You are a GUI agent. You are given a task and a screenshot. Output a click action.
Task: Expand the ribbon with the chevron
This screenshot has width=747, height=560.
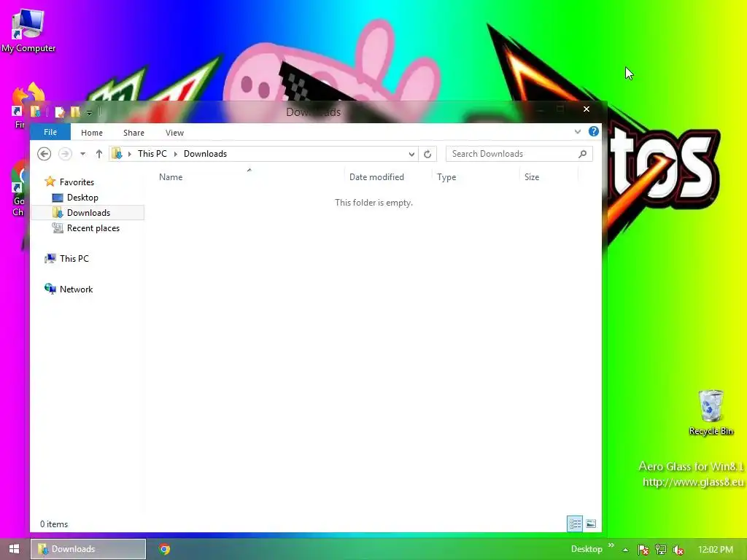[x=578, y=131]
